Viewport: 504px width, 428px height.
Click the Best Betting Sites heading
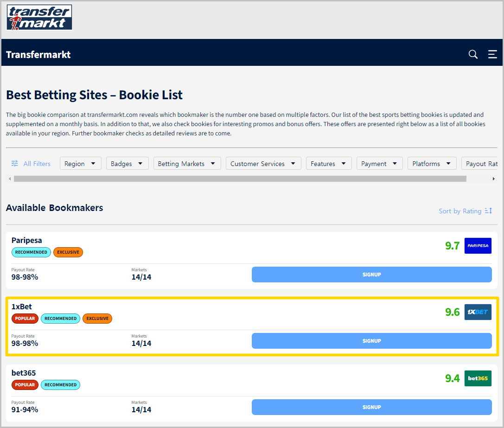(x=94, y=95)
